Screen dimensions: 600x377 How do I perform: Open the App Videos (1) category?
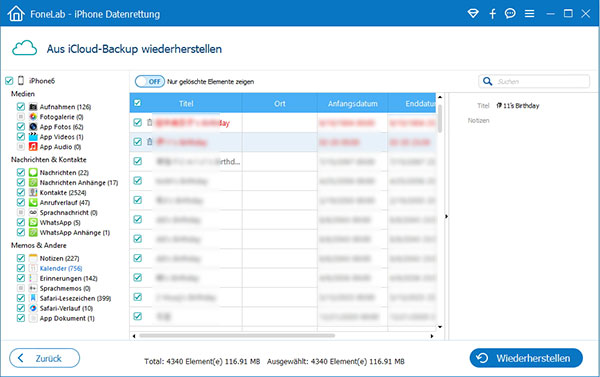coord(61,137)
